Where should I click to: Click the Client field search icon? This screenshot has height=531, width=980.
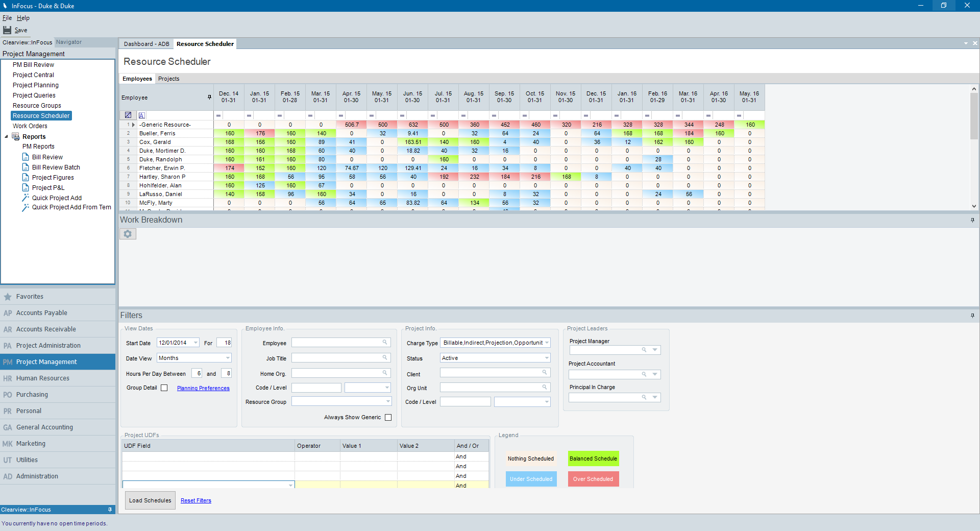point(545,373)
